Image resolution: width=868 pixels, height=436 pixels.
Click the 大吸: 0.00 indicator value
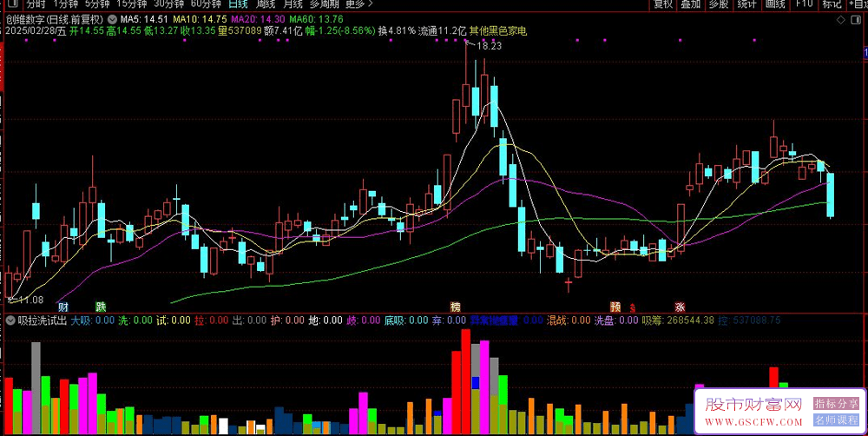[93, 320]
